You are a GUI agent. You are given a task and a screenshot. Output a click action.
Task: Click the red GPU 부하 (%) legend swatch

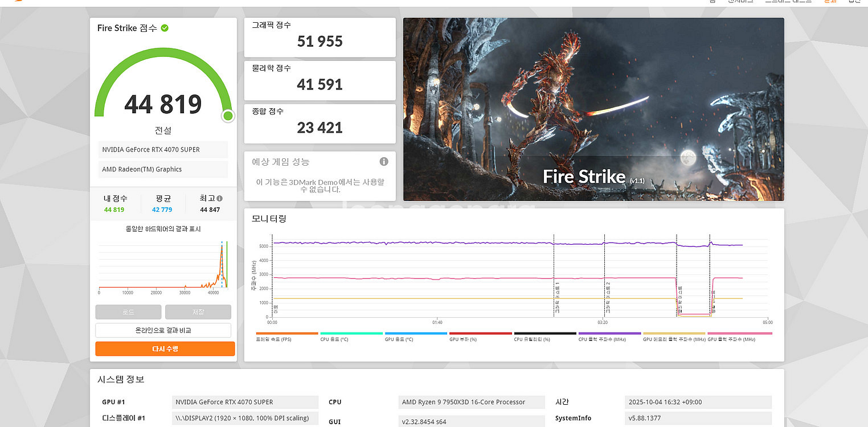[x=480, y=334]
